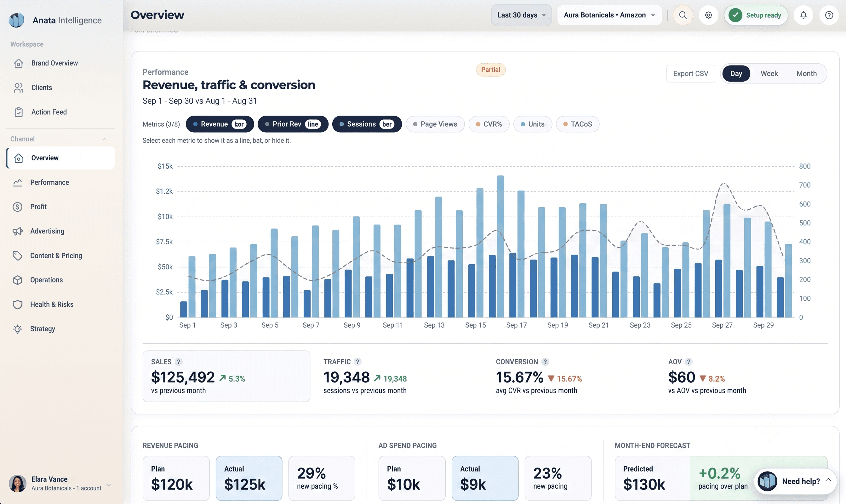Click the Advertising megaphone icon
Screen dimensions: 846x504
[17, 231]
